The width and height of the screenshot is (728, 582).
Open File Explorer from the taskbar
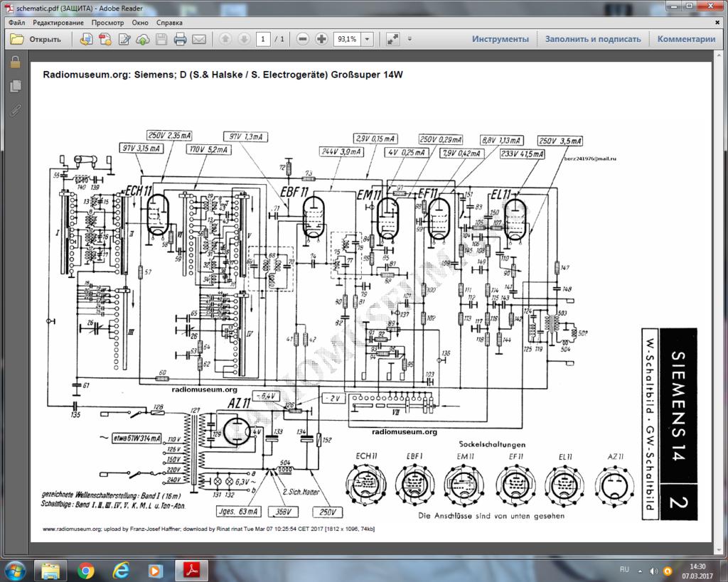(50, 571)
